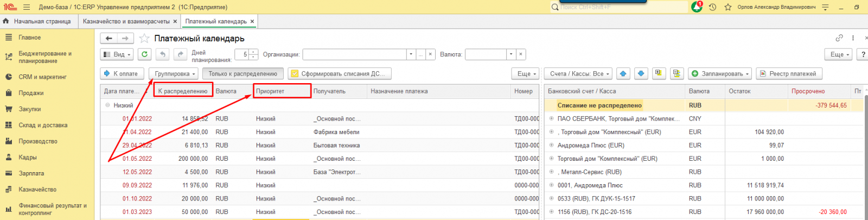Close the Платежный календарь tab
868x220 pixels.
click(252, 21)
